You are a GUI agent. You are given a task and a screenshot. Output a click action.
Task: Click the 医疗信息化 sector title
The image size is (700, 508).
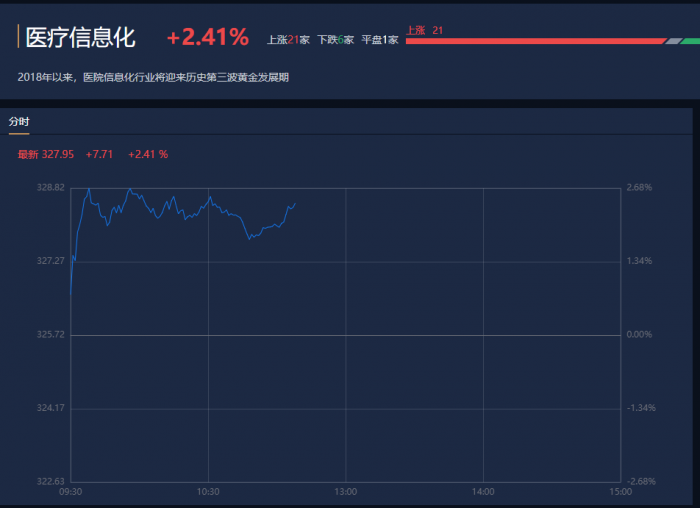(x=80, y=37)
